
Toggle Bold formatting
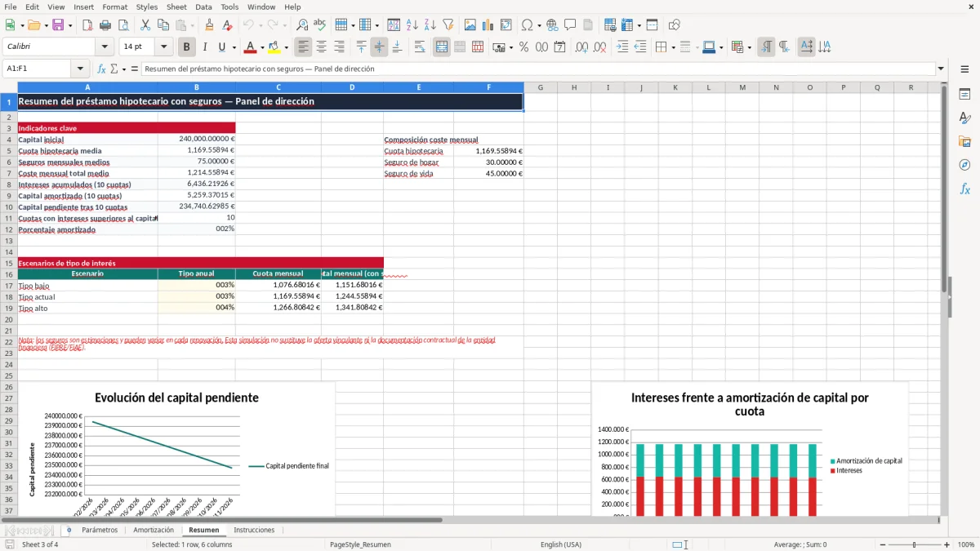click(186, 47)
